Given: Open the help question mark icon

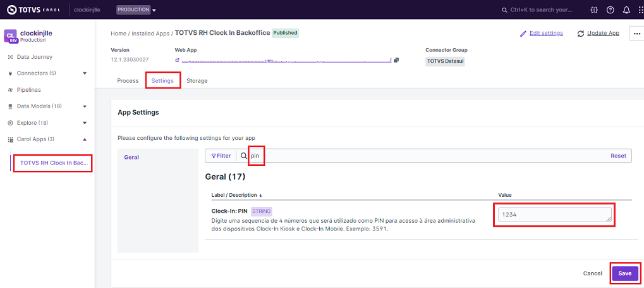Looking at the screenshot, I should pyautogui.click(x=611, y=10).
